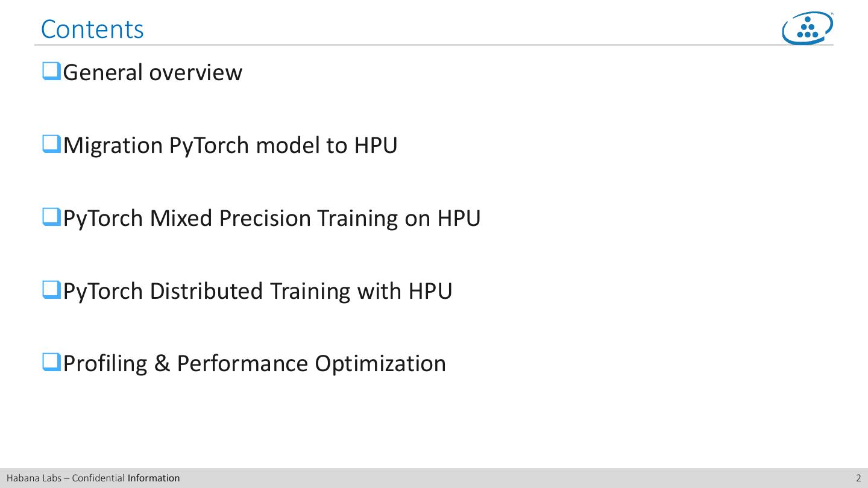Click "Profiling & Performance Optimization" text

coord(254,363)
